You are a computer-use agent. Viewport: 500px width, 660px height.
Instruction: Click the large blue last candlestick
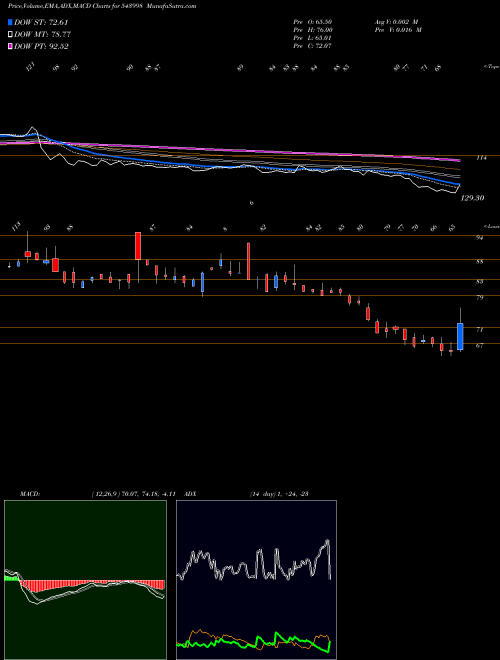(x=460, y=336)
